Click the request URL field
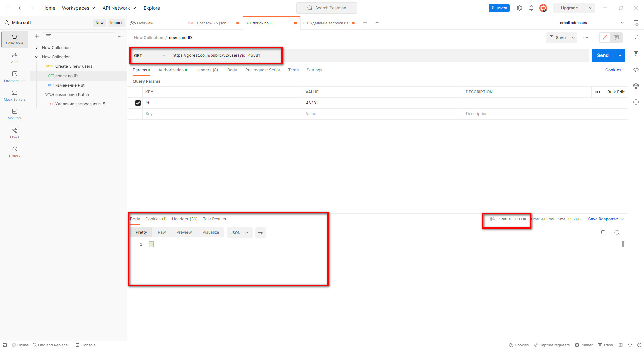644x349 pixels. (x=379, y=55)
